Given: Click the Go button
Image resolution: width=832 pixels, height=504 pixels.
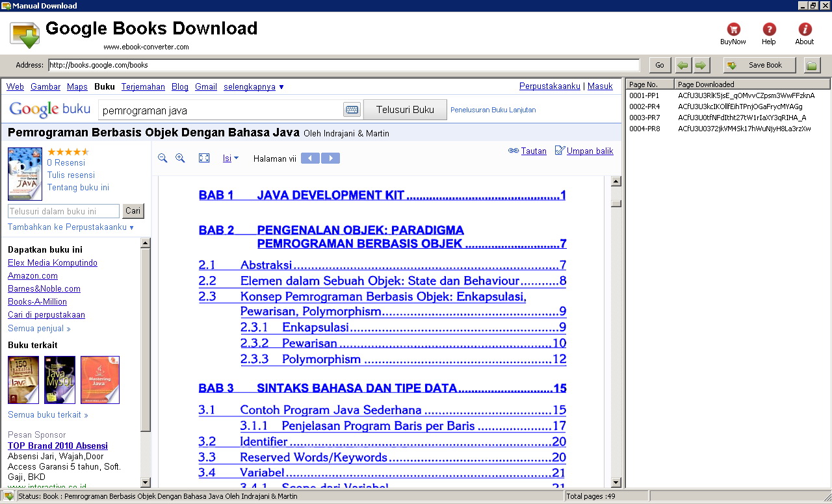Looking at the screenshot, I should click(660, 65).
